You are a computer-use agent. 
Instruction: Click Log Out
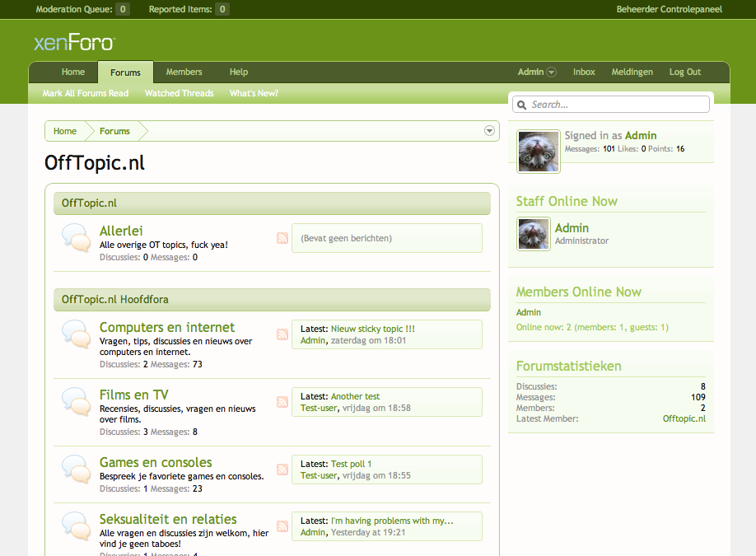point(684,72)
